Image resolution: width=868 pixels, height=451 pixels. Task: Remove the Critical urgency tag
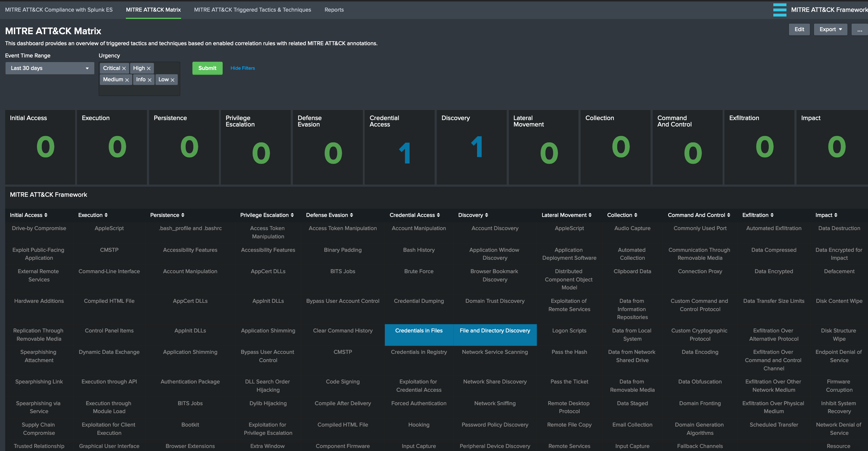tap(124, 68)
